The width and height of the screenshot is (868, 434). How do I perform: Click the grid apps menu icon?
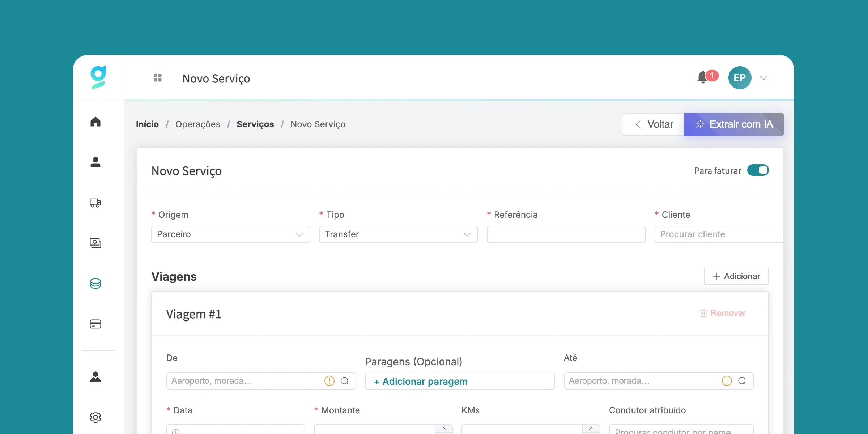[x=158, y=78]
